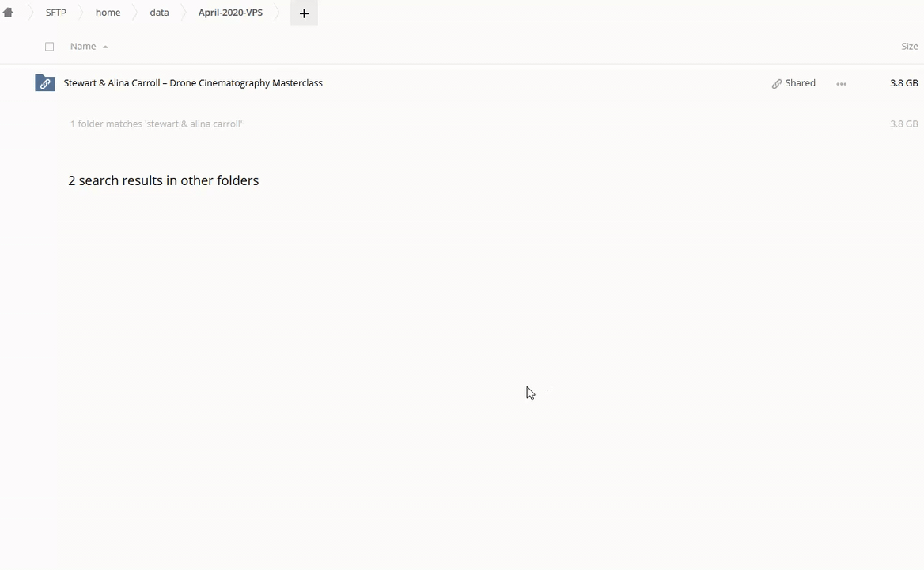The image size is (924, 570).
Task: Click the 2 search results heading
Action: pyautogui.click(x=163, y=180)
